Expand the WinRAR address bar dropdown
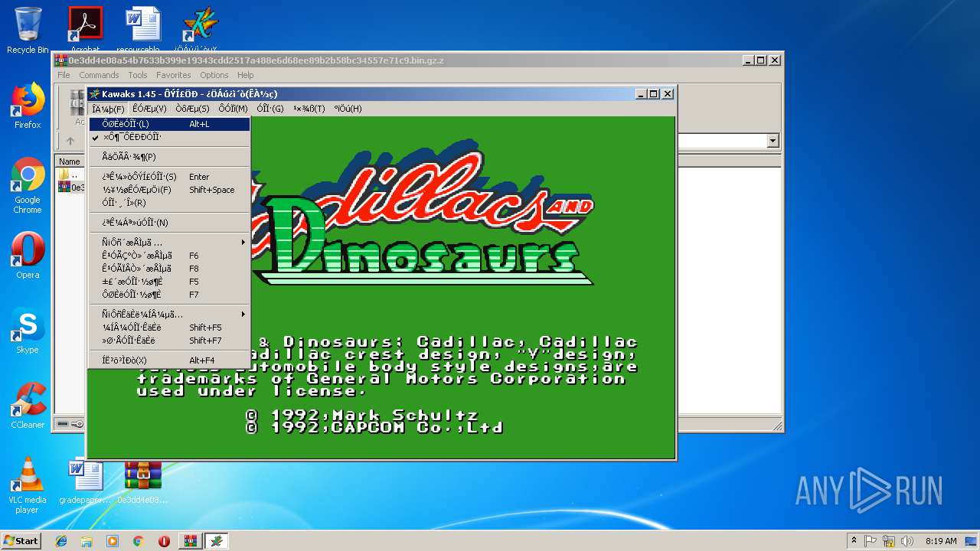 click(x=773, y=141)
